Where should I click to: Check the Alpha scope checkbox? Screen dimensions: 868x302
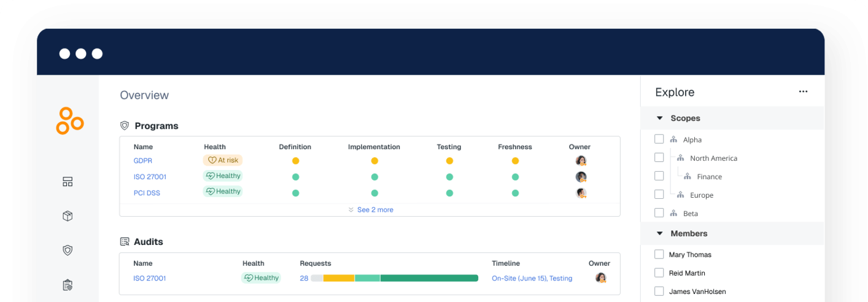click(x=659, y=139)
